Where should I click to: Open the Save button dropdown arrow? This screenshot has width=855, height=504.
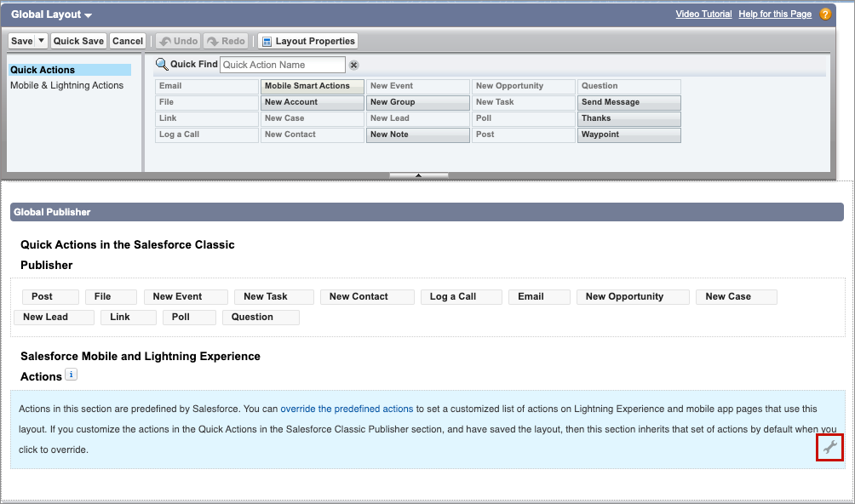point(41,41)
